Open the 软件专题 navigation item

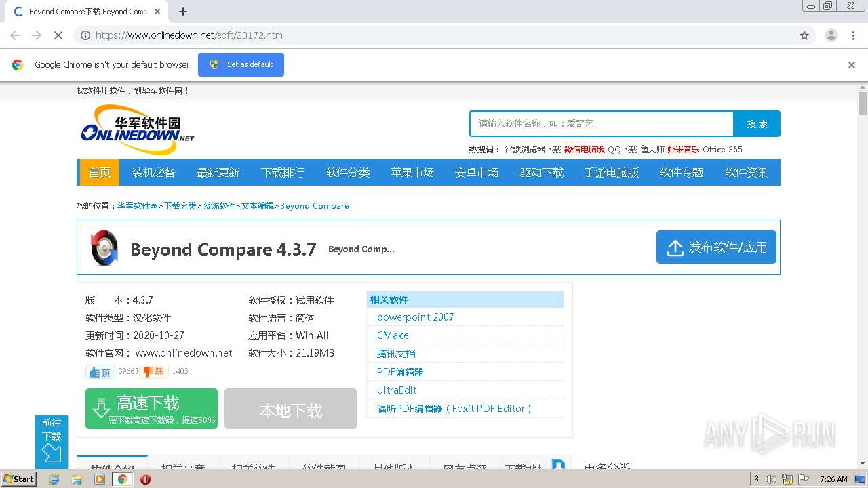click(682, 172)
